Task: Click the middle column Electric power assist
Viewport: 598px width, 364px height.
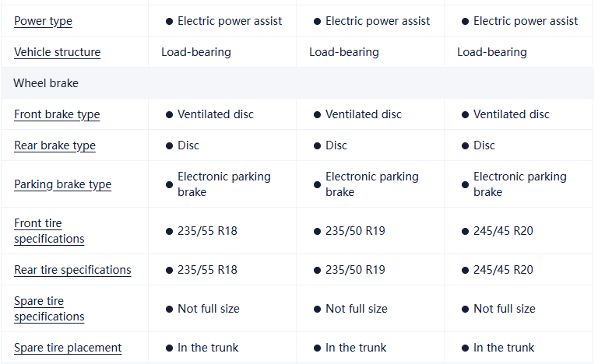Action: click(x=378, y=21)
